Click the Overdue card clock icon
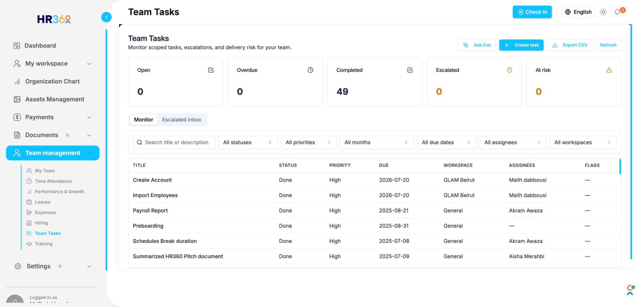644x307 pixels. point(310,70)
